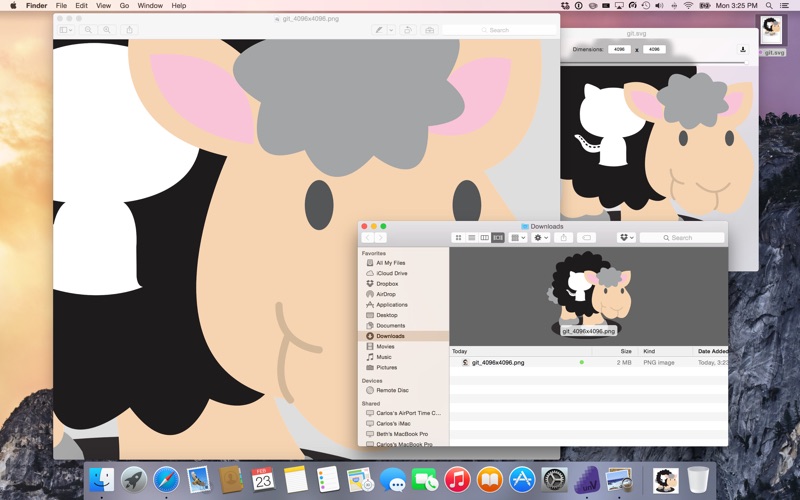Sort files by the Size column header

[625, 351]
